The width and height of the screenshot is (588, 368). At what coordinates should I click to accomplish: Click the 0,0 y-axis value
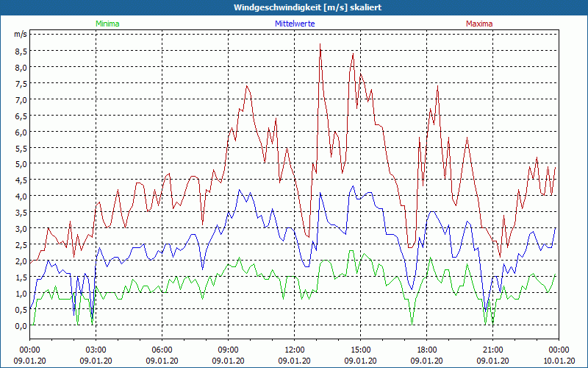point(21,326)
